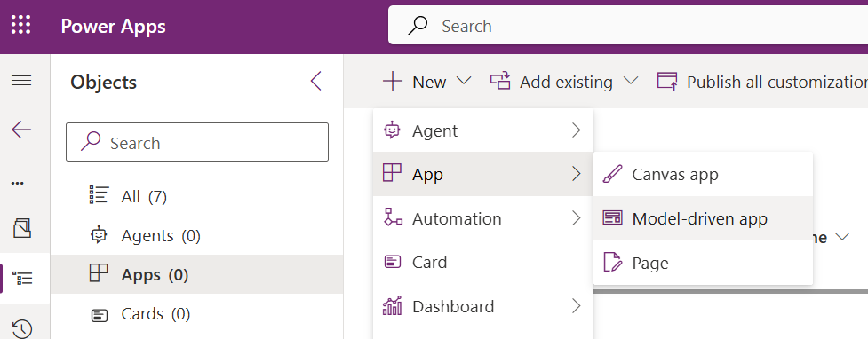
Task: Open the Overview icon in left rail
Action: [x=21, y=228]
